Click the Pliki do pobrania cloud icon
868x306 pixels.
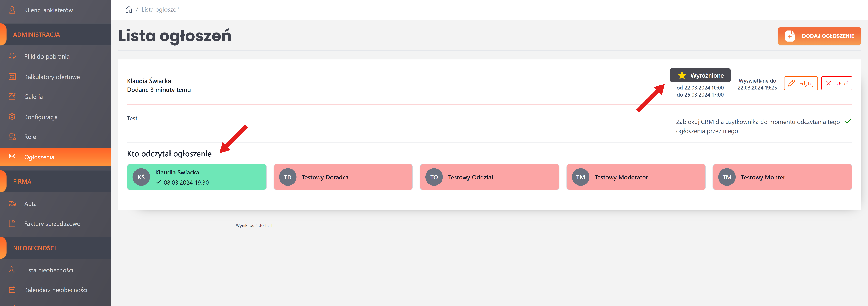[12, 56]
